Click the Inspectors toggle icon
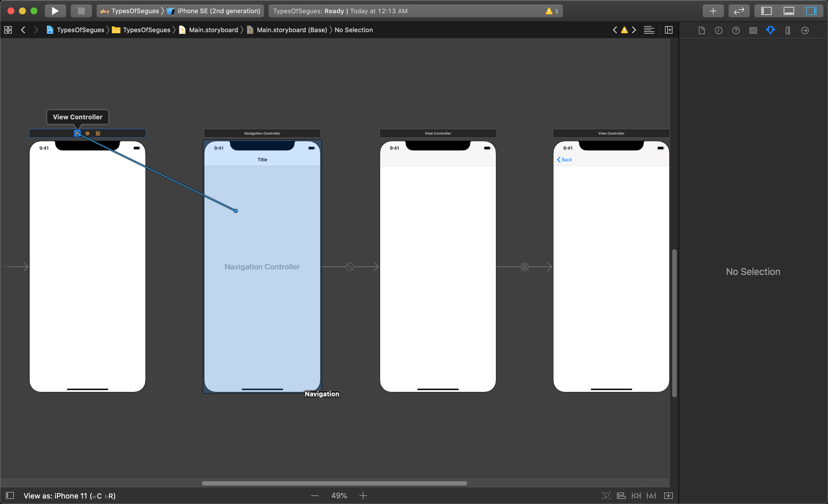 810,11
